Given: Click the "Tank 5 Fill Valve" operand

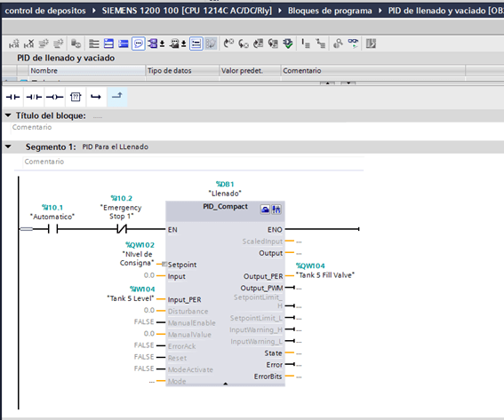Looking at the screenshot, I should coord(325,275).
